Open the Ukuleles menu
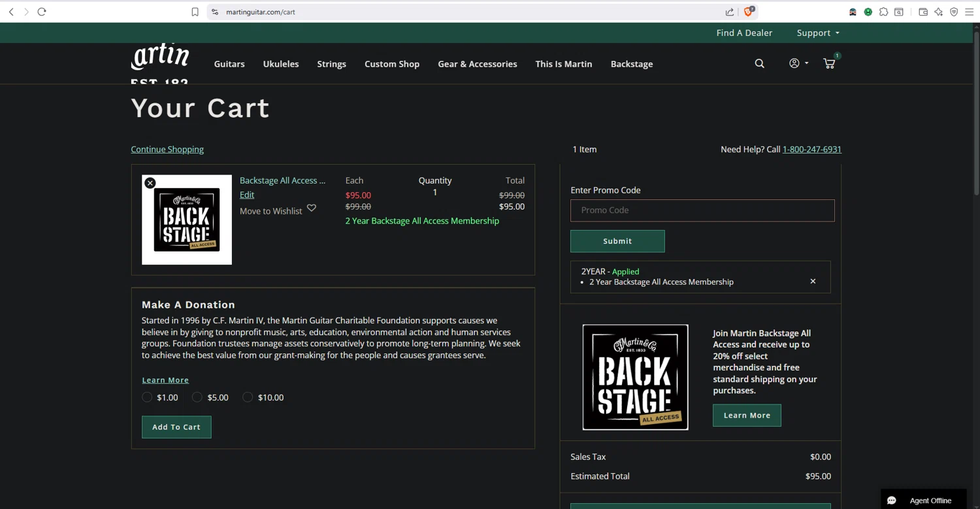This screenshot has width=980, height=509. (x=281, y=64)
